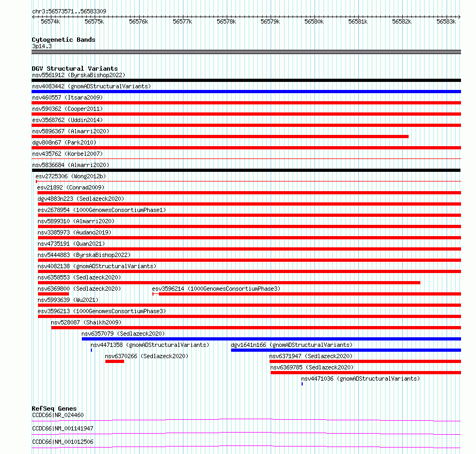Viewport: 476px width, 454px height.
Task: Click nsv6369800 (Sedlazeck2020) label
Action: click(79, 289)
